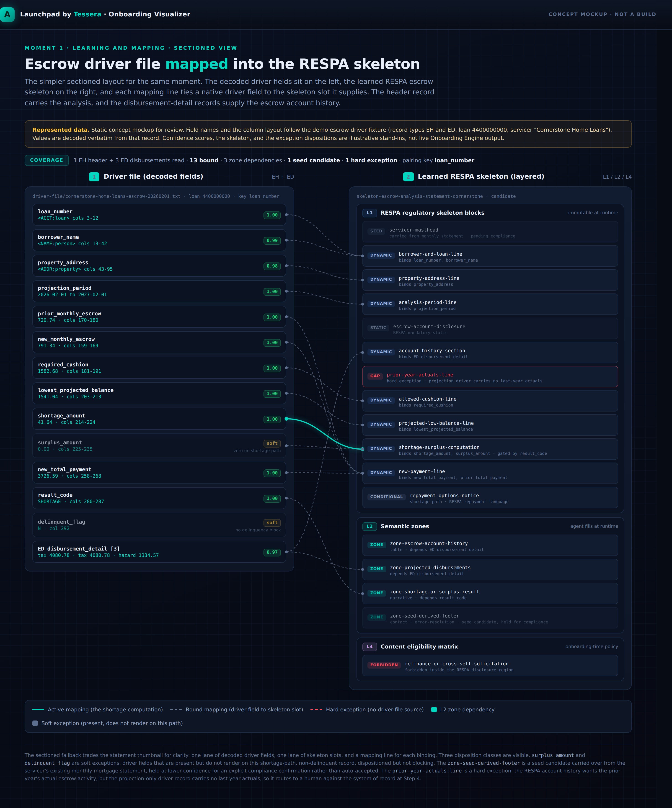
Task: Open the zone-shortage-or-surplus-result zone
Action: pyautogui.click(x=490, y=594)
